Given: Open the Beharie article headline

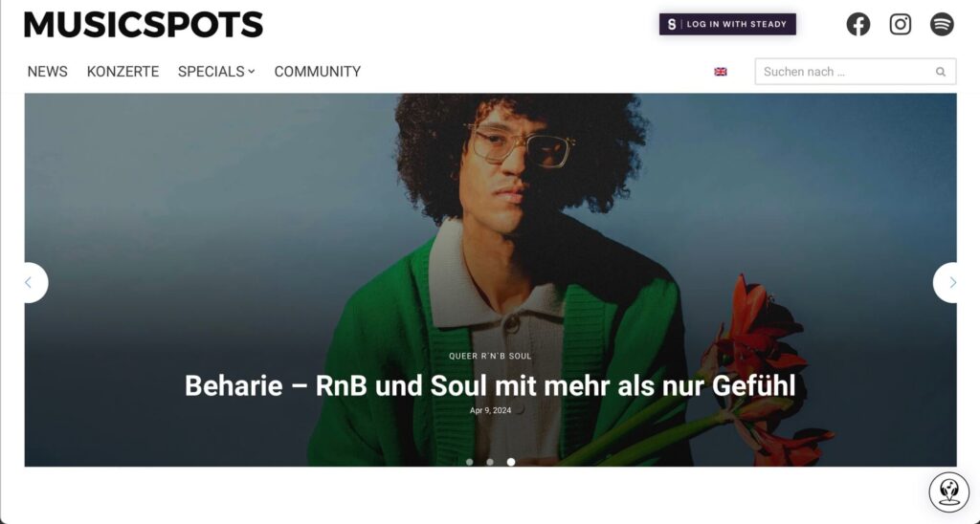Looking at the screenshot, I should coord(490,385).
